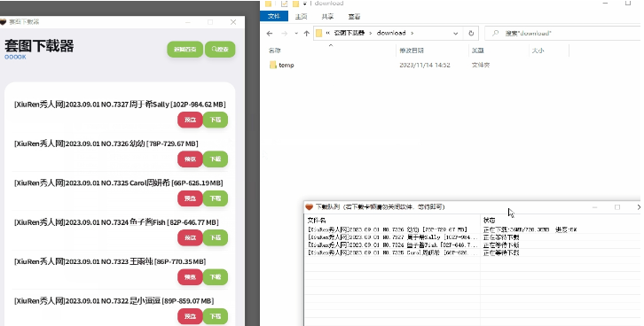Select the NO.7323 王雨纯 title text
This screenshot has height=326, width=644.
110,261
